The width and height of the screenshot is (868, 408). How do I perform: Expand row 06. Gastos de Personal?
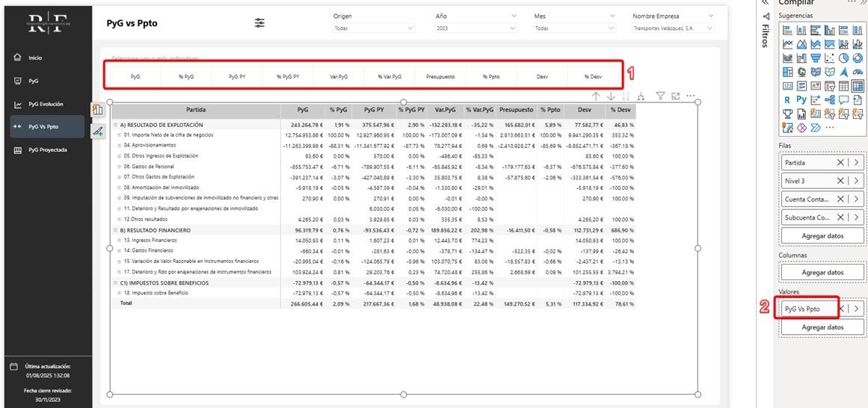119,167
